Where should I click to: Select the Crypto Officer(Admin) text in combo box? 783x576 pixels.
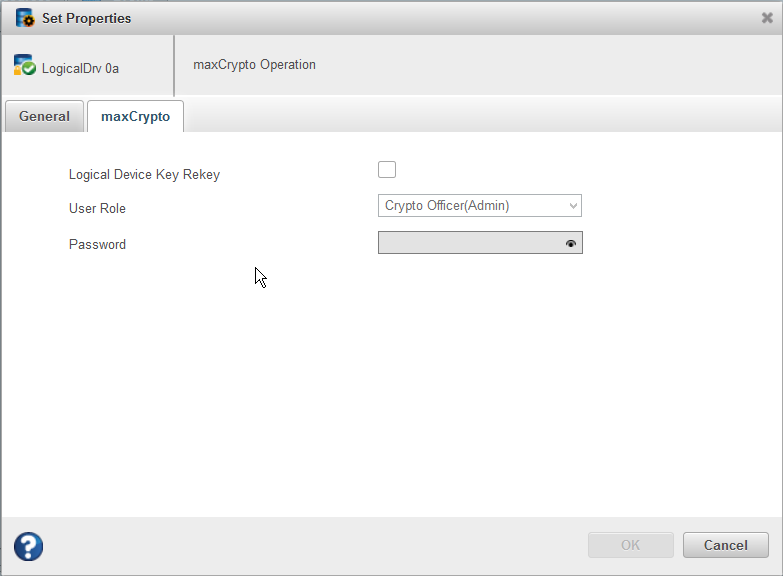point(447,206)
